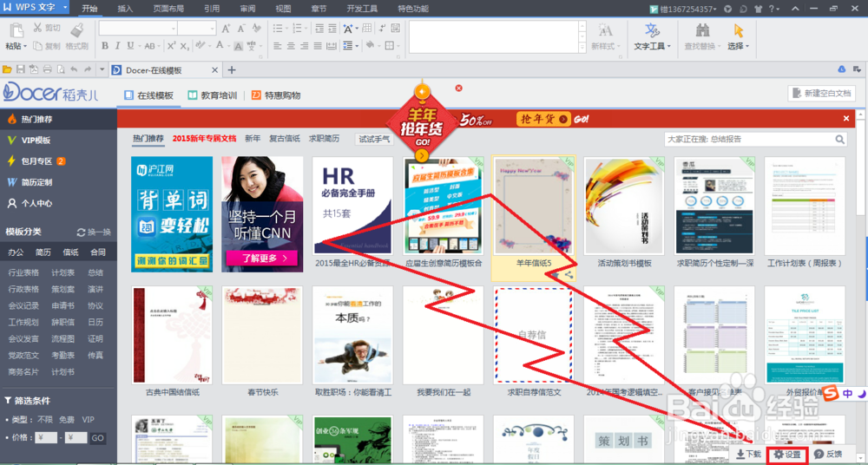Image resolution: width=868 pixels, height=465 pixels.
Task: Click the Print Preview icon
Action: tap(61, 69)
